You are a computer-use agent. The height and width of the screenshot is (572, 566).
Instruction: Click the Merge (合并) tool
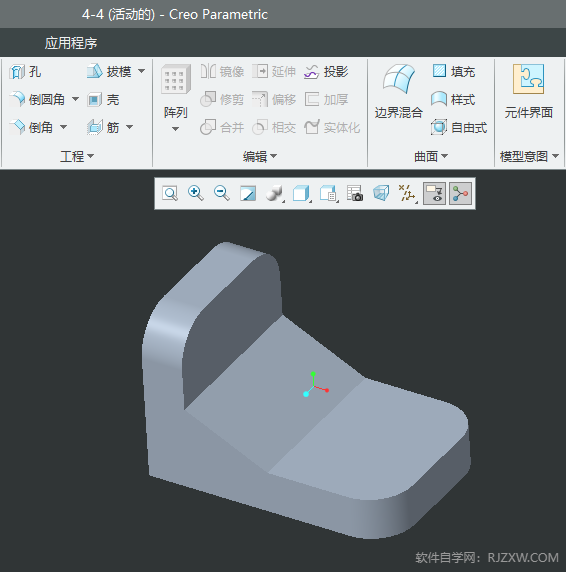pos(222,127)
